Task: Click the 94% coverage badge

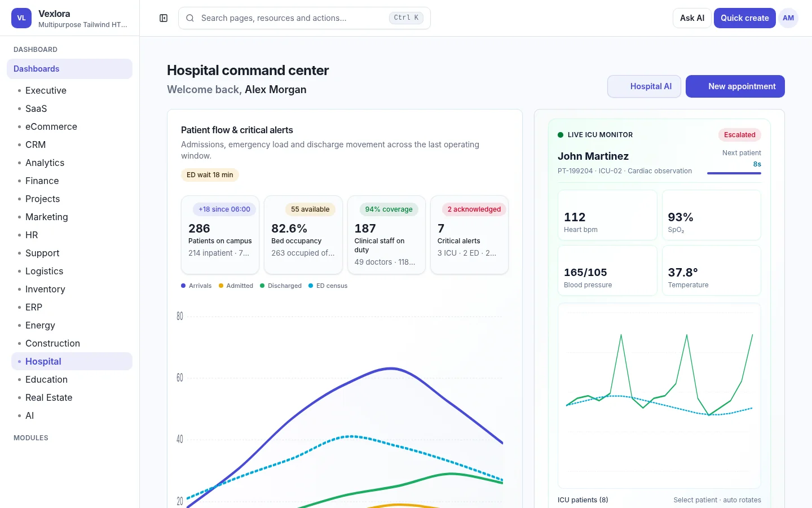Action: coord(389,209)
